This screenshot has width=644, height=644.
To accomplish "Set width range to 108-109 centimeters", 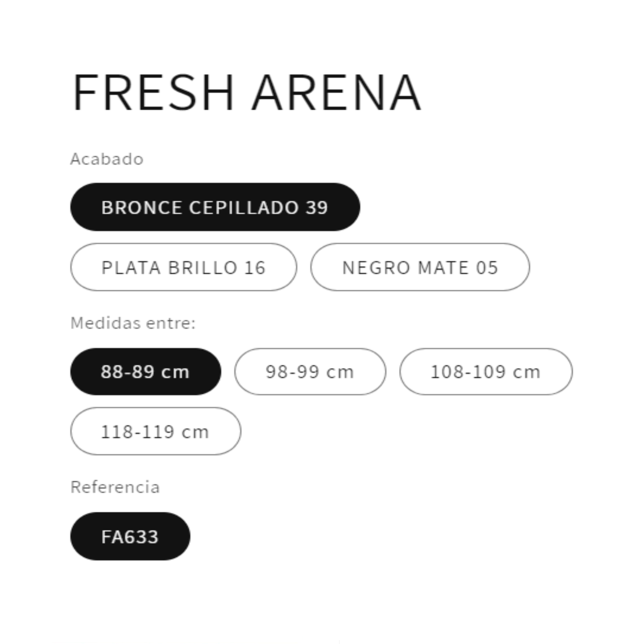I will pos(486,371).
